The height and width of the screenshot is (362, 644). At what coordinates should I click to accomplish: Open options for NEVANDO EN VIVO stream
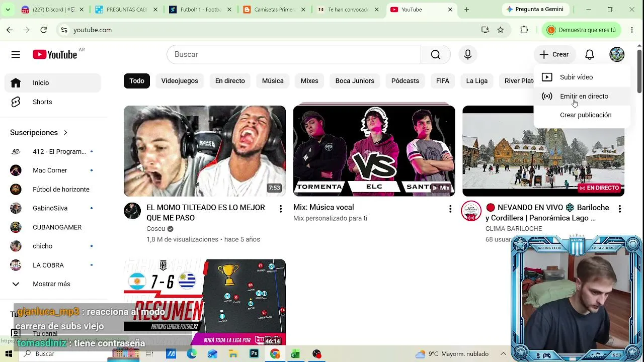(x=620, y=209)
